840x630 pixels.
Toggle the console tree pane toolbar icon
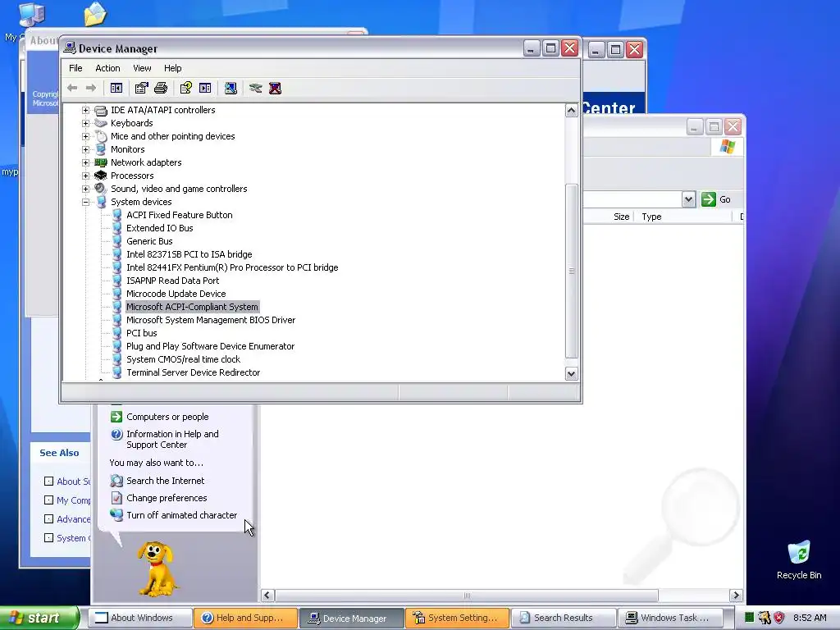[x=116, y=88]
